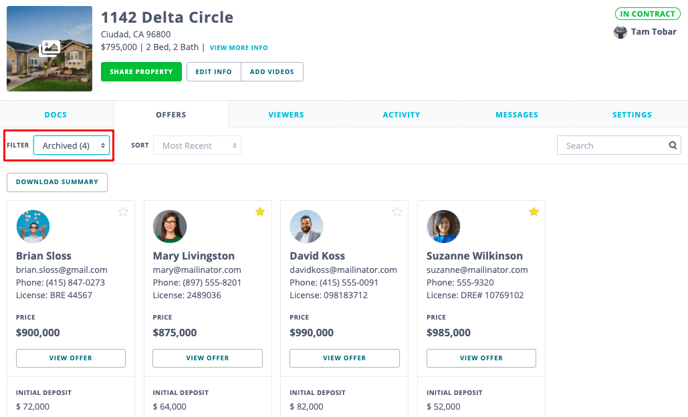Go to the Docs tab
Viewport: 688px width, 417px height.
56,115
